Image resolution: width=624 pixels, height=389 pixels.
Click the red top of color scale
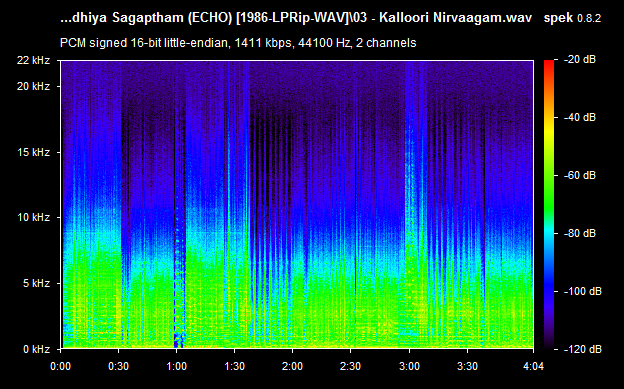[549, 63]
